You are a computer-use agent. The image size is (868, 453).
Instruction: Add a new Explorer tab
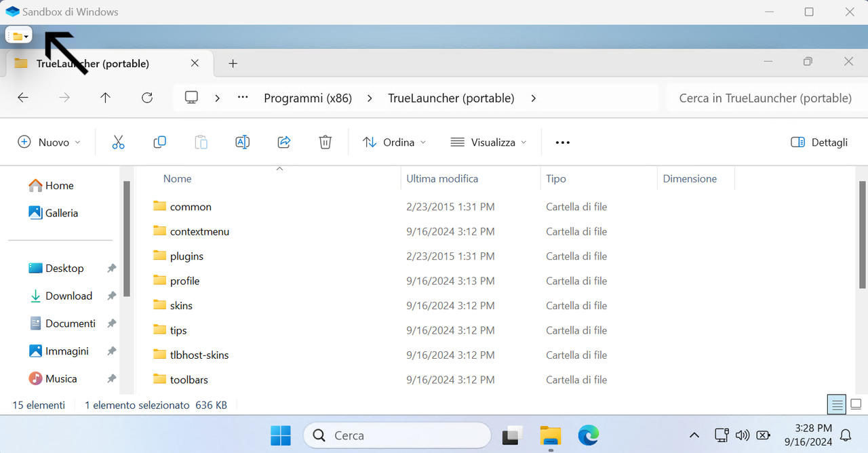pos(233,63)
